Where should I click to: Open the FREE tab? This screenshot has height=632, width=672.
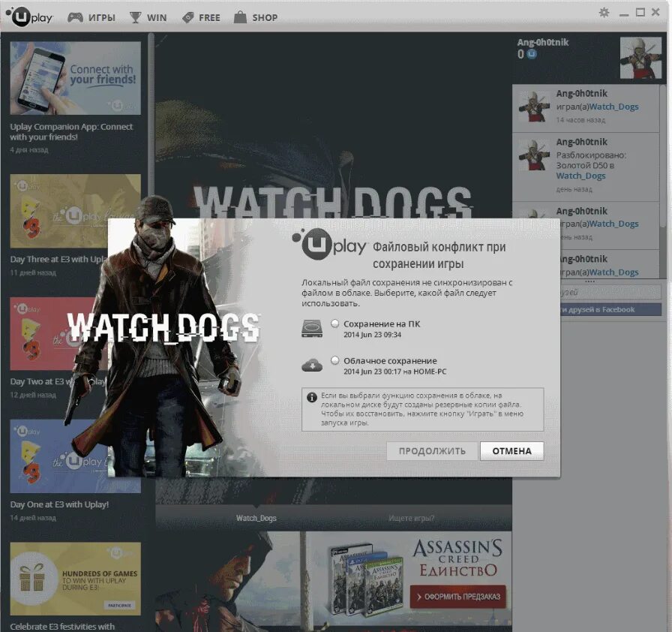pyautogui.click(x=209, y=17)
